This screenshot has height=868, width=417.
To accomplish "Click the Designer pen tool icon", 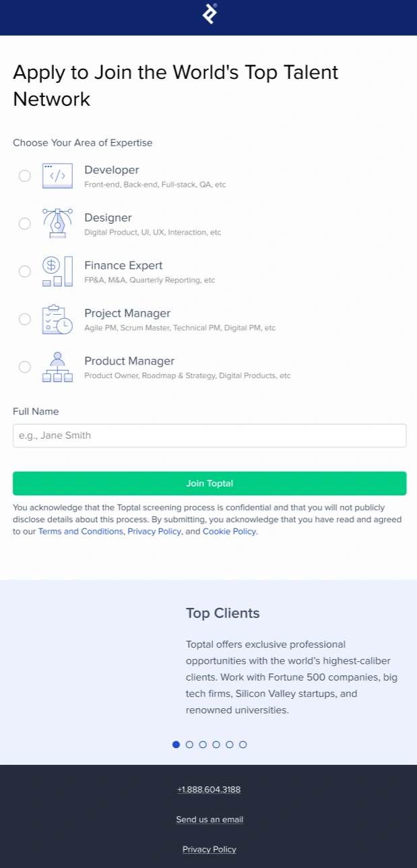I will tap(57, 223).
